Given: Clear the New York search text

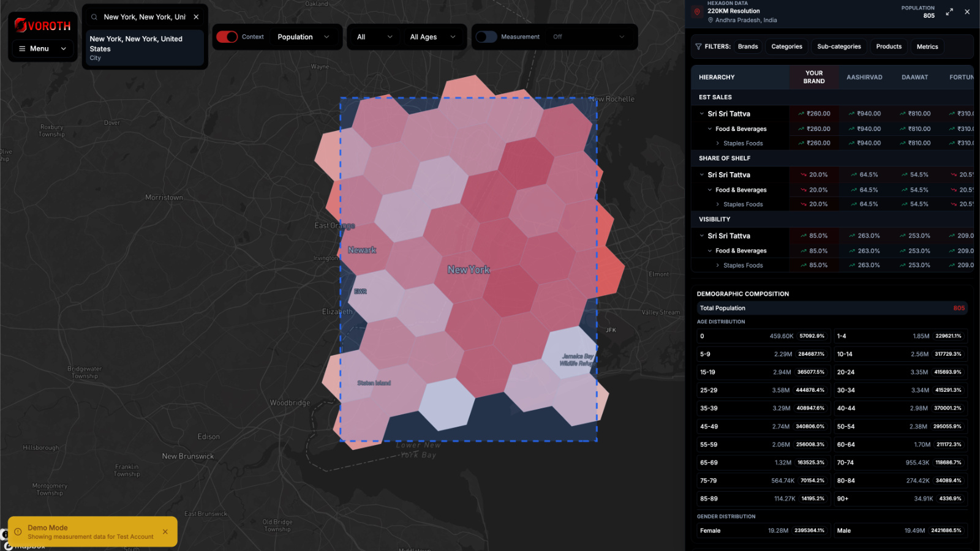Looking at the screenshot, I should click(196, 17).
